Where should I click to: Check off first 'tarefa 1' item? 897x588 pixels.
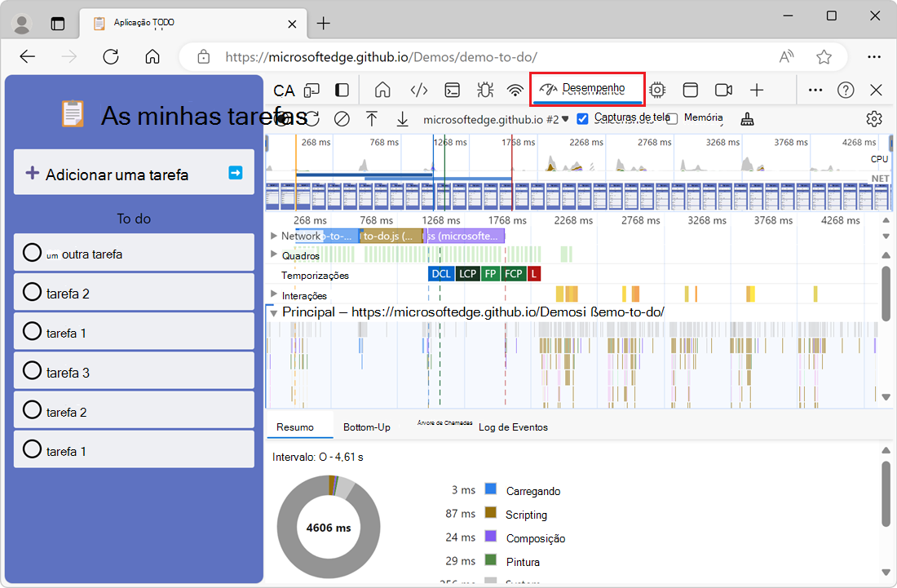coord(32,331)
